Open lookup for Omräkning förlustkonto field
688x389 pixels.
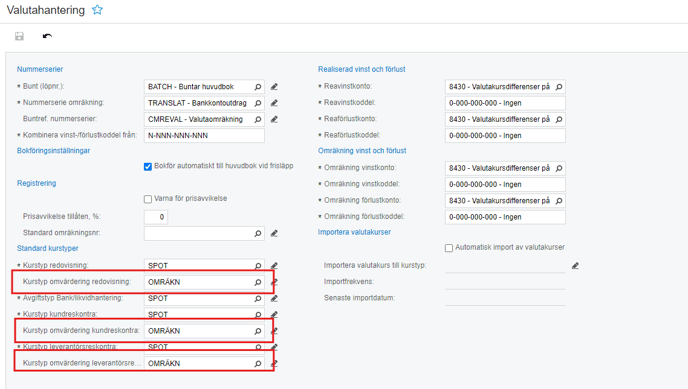pyautogui.click(x=559, y=201)
